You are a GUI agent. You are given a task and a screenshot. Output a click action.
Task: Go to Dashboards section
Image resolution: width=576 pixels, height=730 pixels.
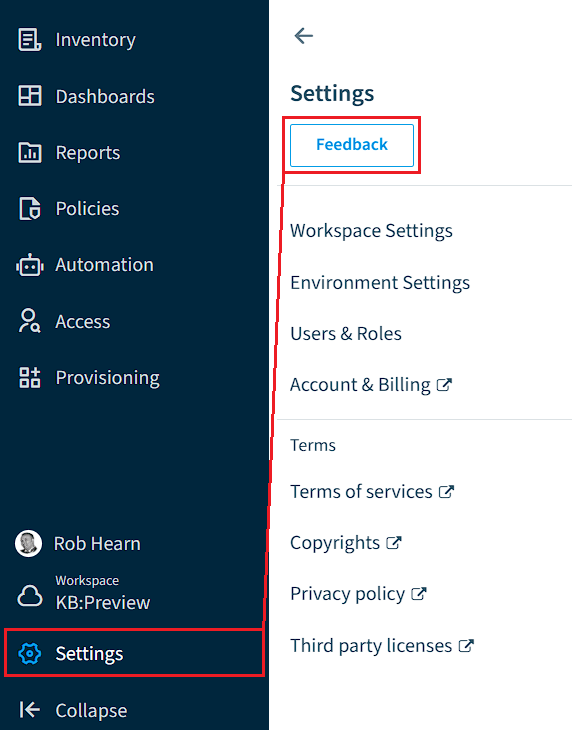[105, 97]
